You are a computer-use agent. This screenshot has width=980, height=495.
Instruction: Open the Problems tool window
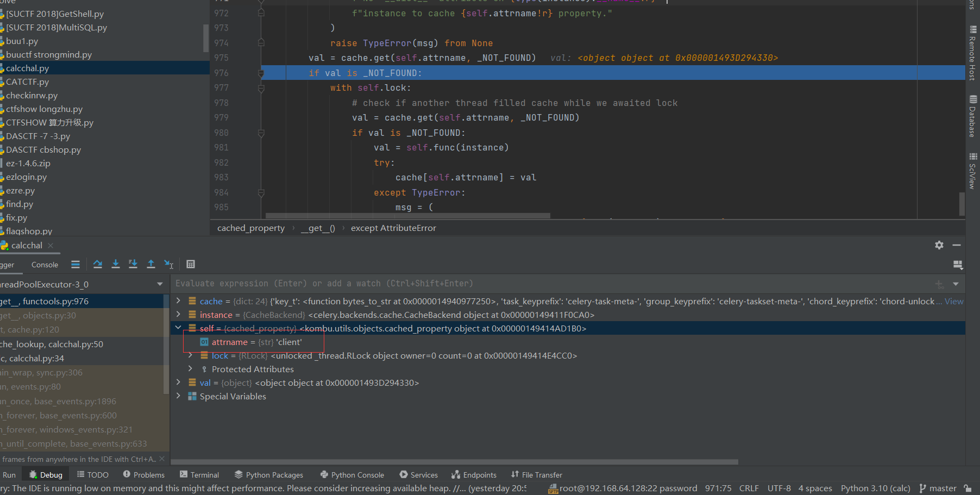[143, 474]
